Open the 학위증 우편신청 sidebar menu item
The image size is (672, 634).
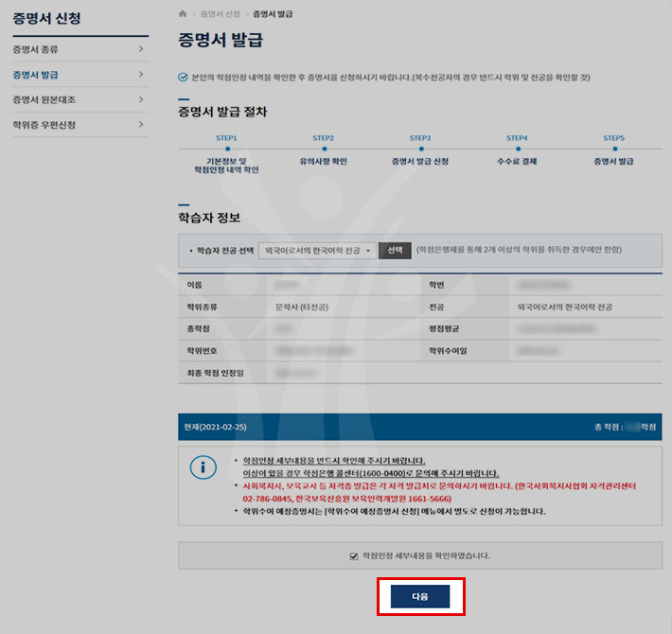(x=44, y=125)
